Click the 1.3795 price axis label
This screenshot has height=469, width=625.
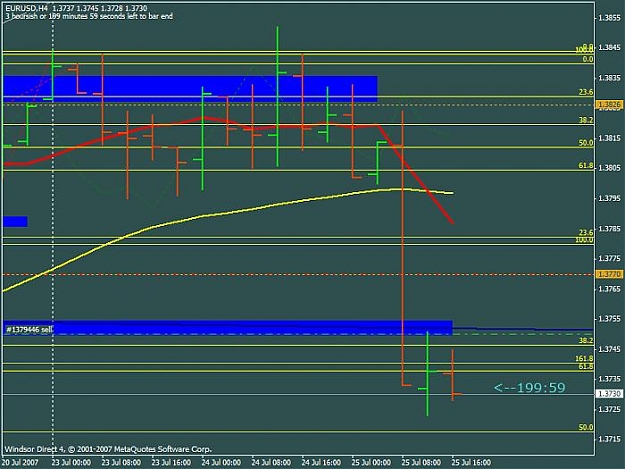610,198
